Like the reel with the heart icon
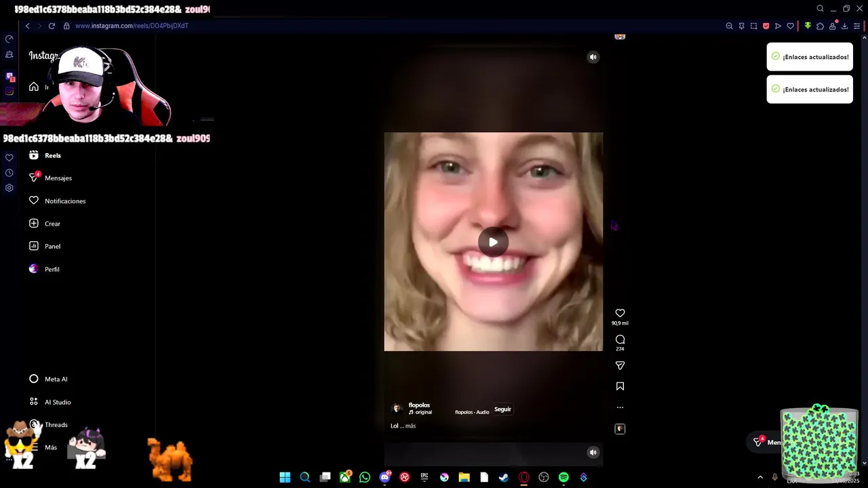Viewport: 868px width, 488px height. [620, 313]
